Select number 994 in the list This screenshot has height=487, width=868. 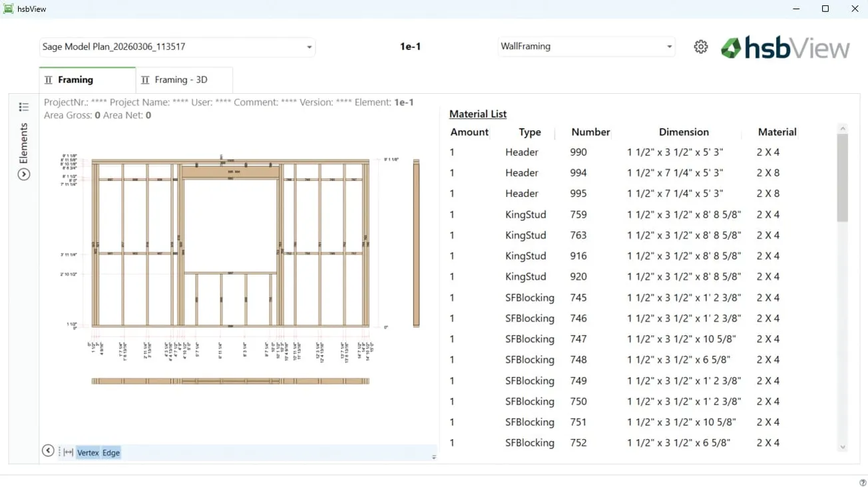[x=578, y=173]
